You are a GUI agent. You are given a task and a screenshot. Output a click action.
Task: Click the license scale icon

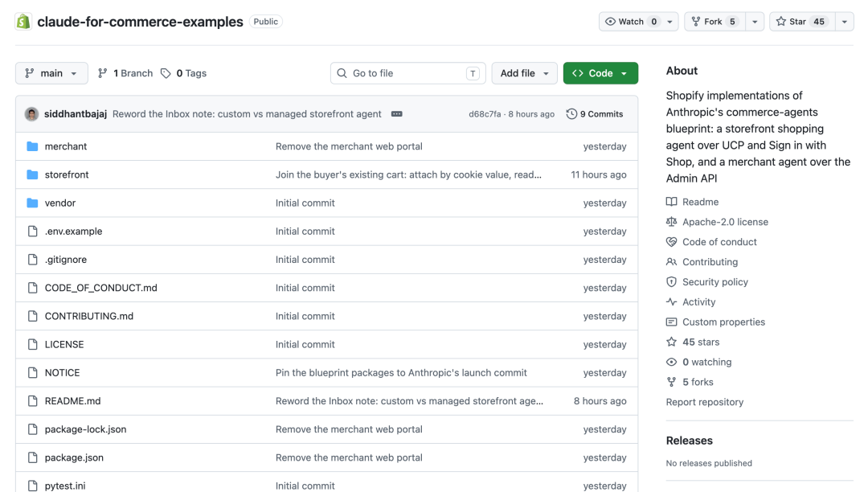(x=671, y=221)
